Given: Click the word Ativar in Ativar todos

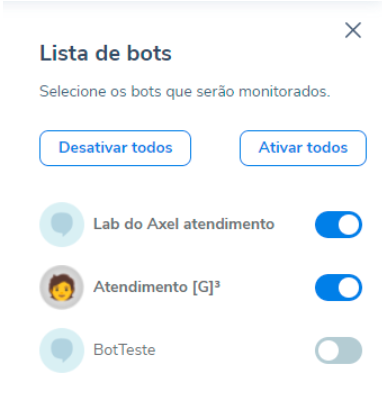Looking at the screenshot, I should [x=280, y=148].
